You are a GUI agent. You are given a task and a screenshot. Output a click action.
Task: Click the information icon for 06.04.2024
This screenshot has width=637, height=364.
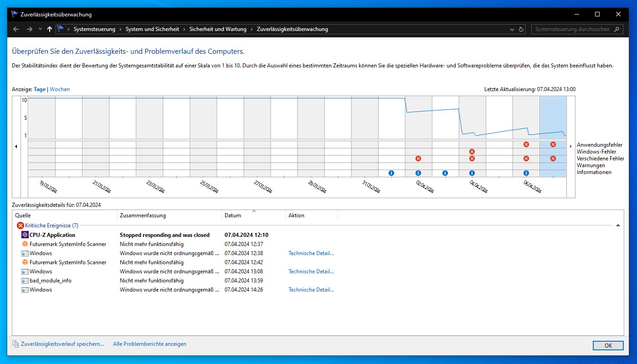tap(526, 173)
